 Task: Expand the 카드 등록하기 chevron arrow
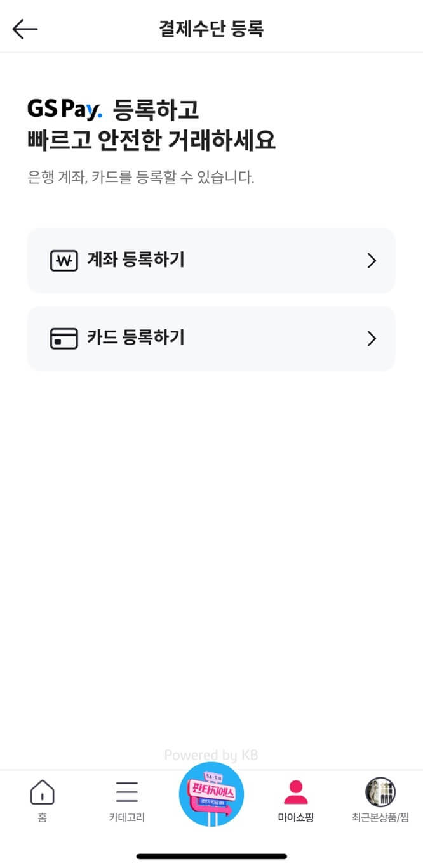click(372, 338)
